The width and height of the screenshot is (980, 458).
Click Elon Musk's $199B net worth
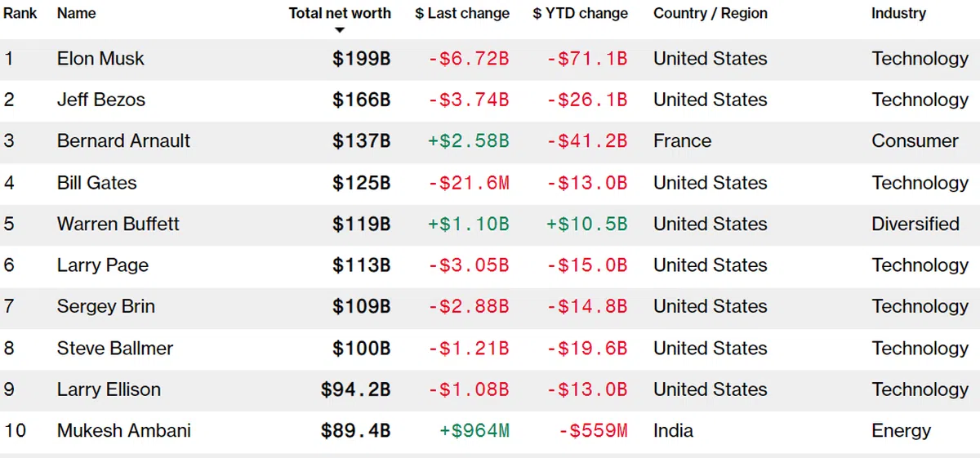coord(361,59)
